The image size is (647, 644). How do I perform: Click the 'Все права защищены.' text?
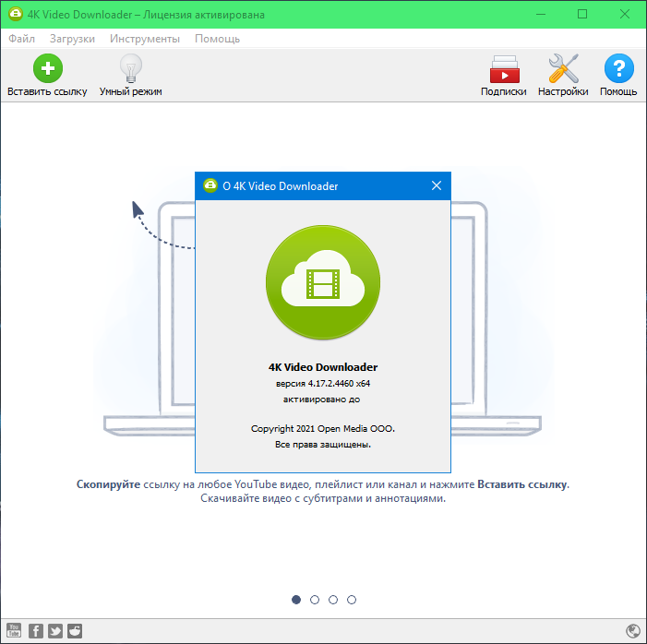click(x=323, y=445)
